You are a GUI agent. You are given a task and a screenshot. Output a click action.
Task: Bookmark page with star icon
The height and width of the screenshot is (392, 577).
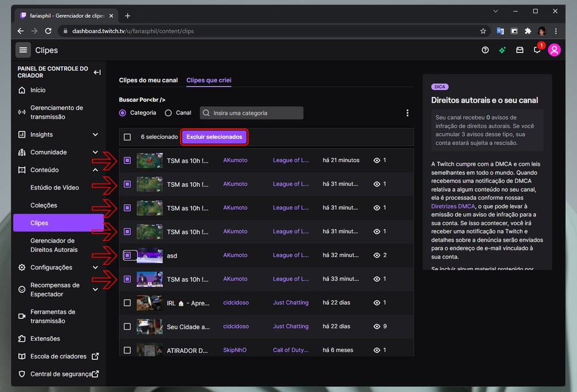484,31
